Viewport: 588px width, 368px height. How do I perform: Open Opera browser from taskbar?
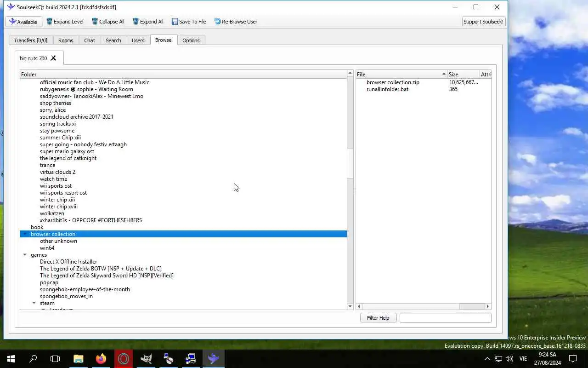tap(124, 359)
